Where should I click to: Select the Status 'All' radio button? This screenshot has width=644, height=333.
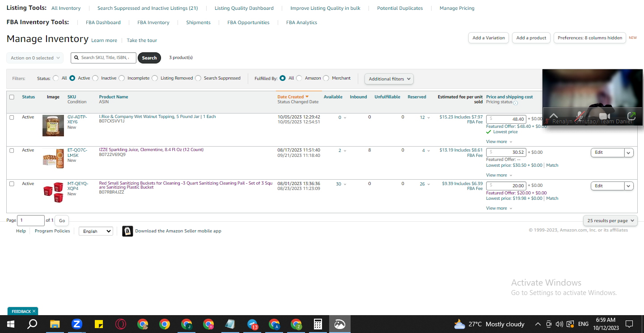point(56,78)
